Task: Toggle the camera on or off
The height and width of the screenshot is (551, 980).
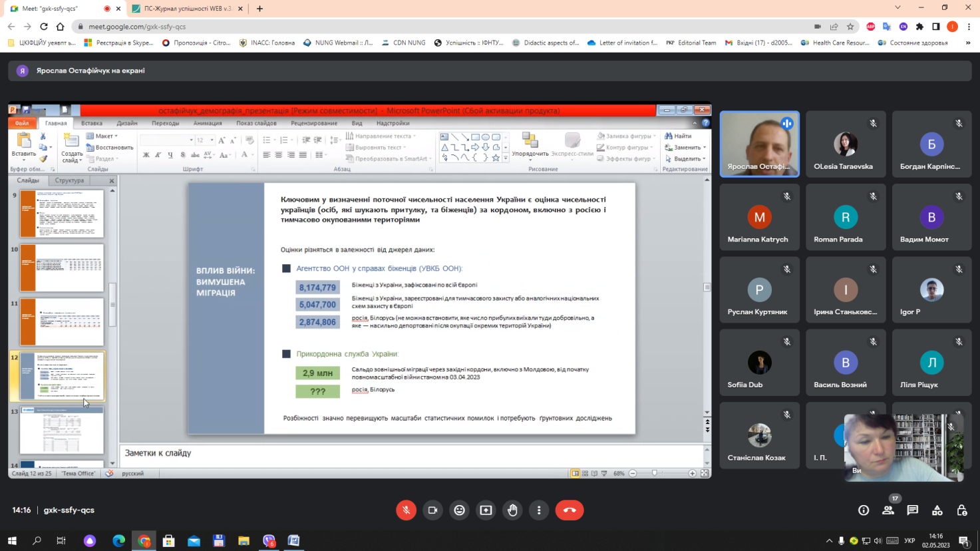Action: coord(432,510)
